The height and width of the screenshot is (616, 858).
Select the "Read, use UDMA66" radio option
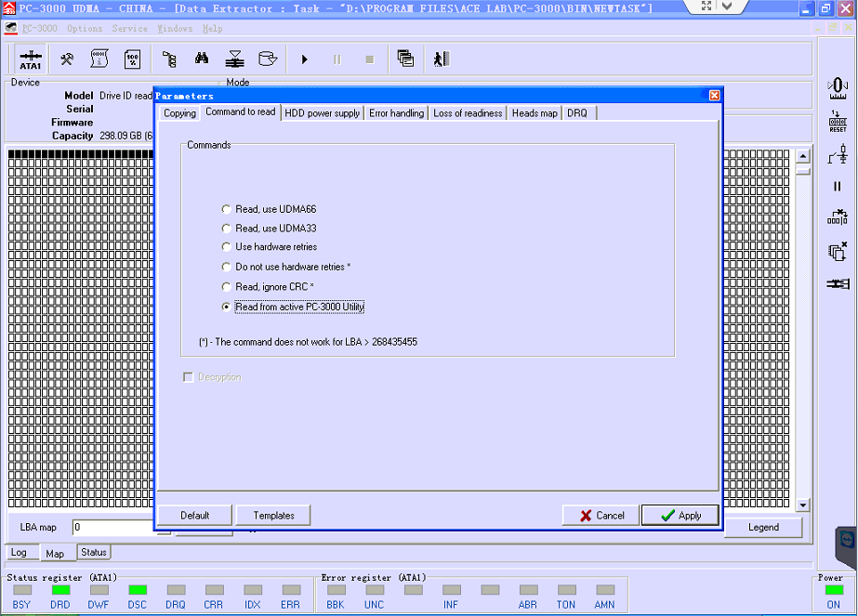tap(227, 209)
